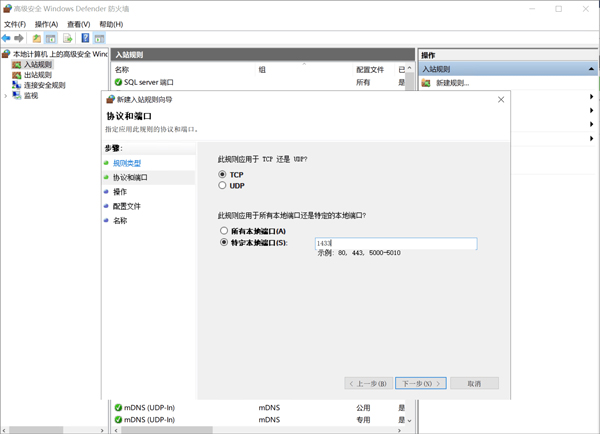Click the export list toolbar icon
The width and height of the screenshot is (600, 434).
[x=68, y=38]
